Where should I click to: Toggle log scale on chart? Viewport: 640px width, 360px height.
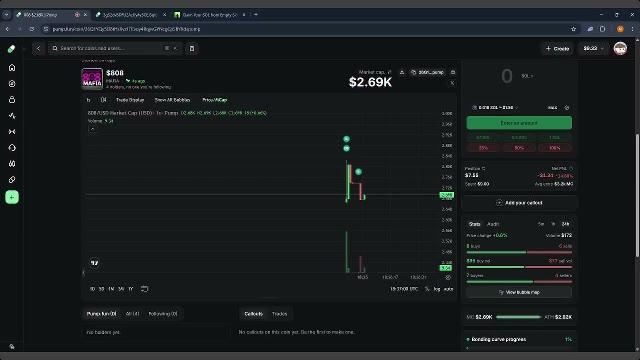(x=437, y=289)
